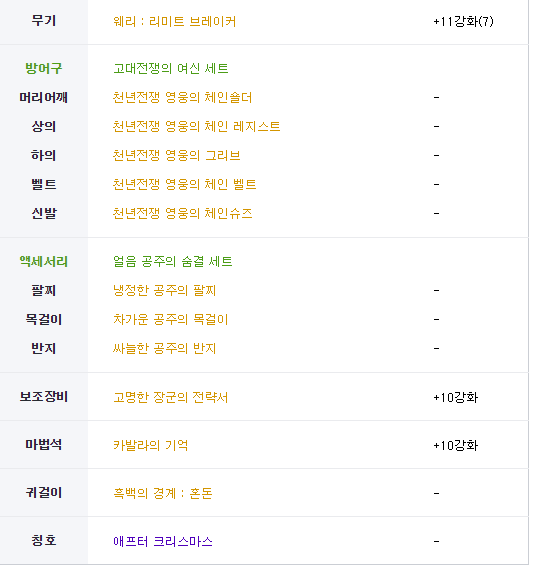Viewport: 538px width, 577px height.
Task: Click the 고대전쟁의 여신 세트 armor set name
Action: (171, 68)
